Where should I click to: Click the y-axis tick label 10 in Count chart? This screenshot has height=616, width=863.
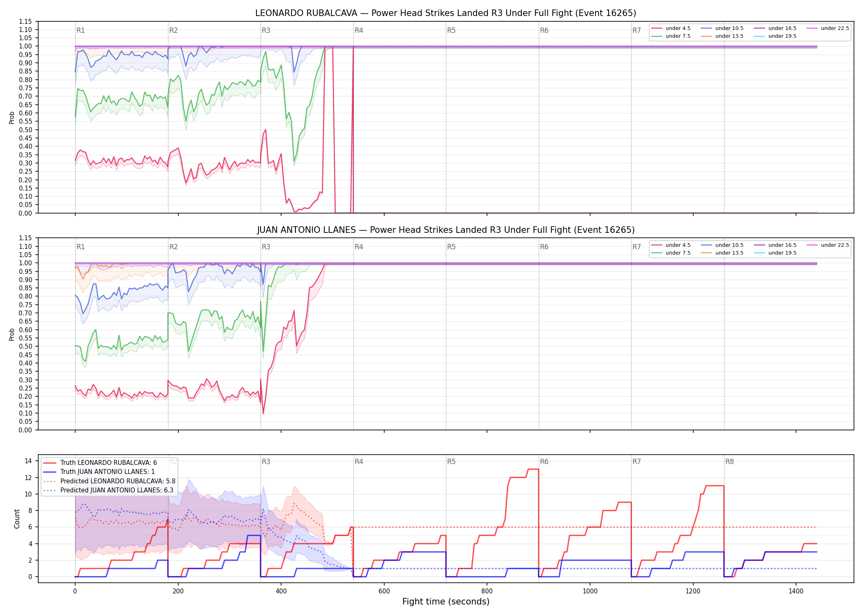(28, 494)
